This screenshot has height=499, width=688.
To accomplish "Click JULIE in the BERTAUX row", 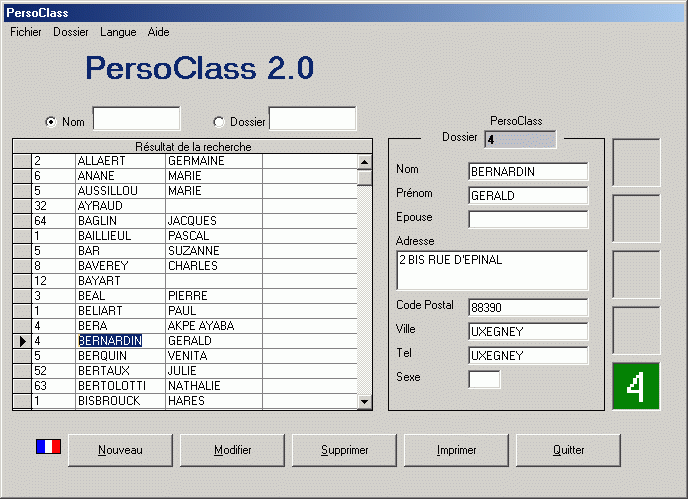I will (182, 371).
